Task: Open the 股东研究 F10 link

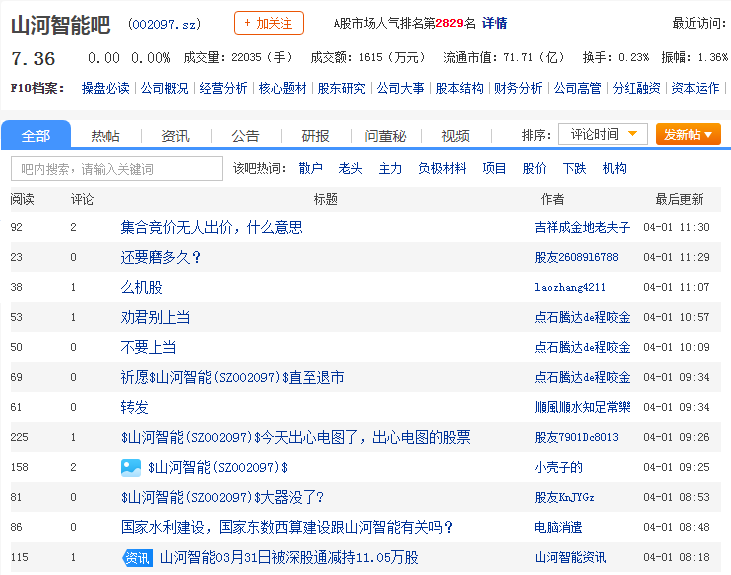Action: click(341, 88)
